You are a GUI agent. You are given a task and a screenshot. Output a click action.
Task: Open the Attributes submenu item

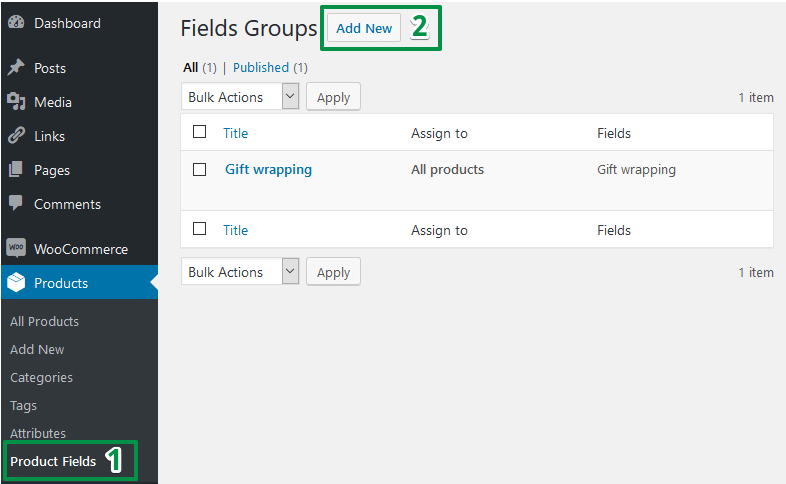(38, 433)
